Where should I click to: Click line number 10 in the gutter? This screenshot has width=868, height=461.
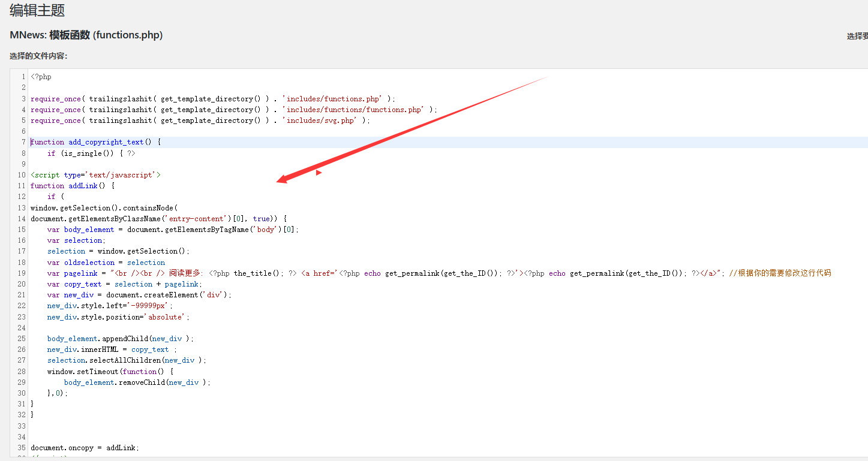point(22,175)
